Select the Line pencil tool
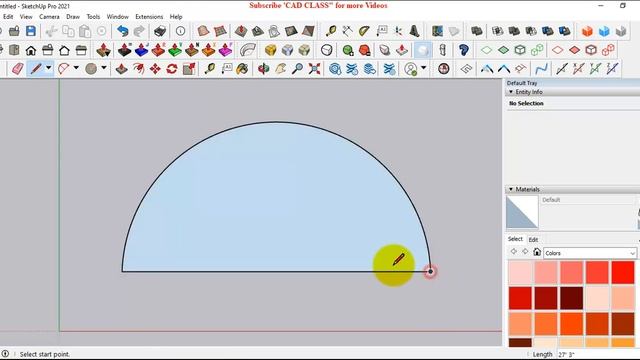 point(36,69)
